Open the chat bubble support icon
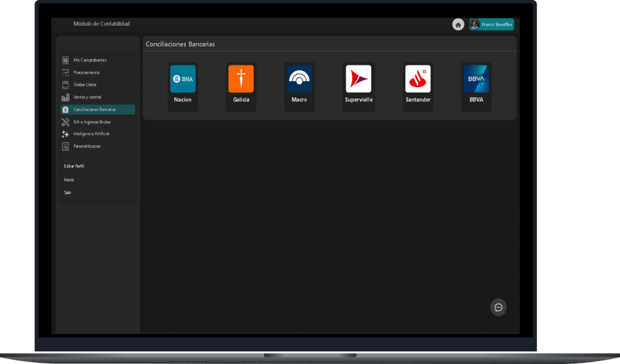The width and height of the screenshot is (620, 364). point(498,307)
